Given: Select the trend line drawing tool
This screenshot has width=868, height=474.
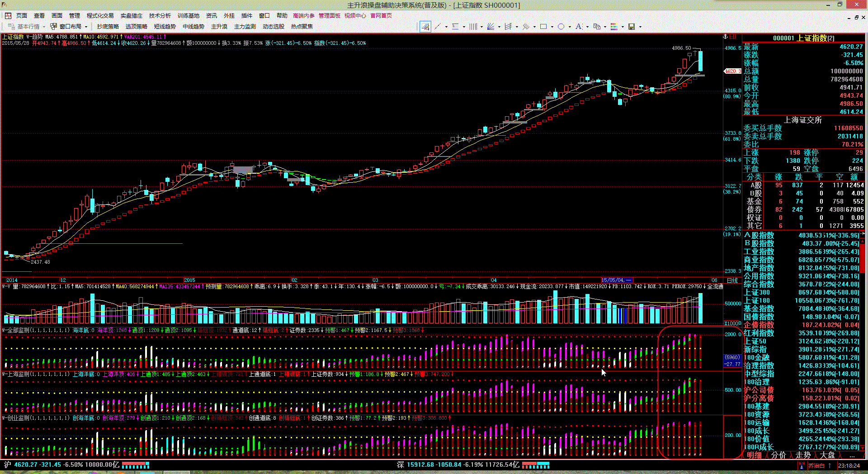Looking at the screenshot, I should pyautogui.click(x=437, y=27).
